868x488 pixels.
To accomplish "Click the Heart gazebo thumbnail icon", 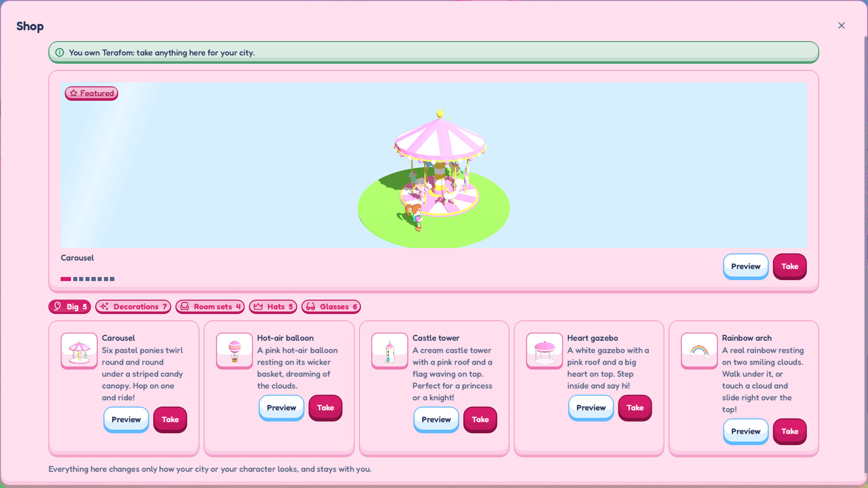I will [x=544, y=351].
